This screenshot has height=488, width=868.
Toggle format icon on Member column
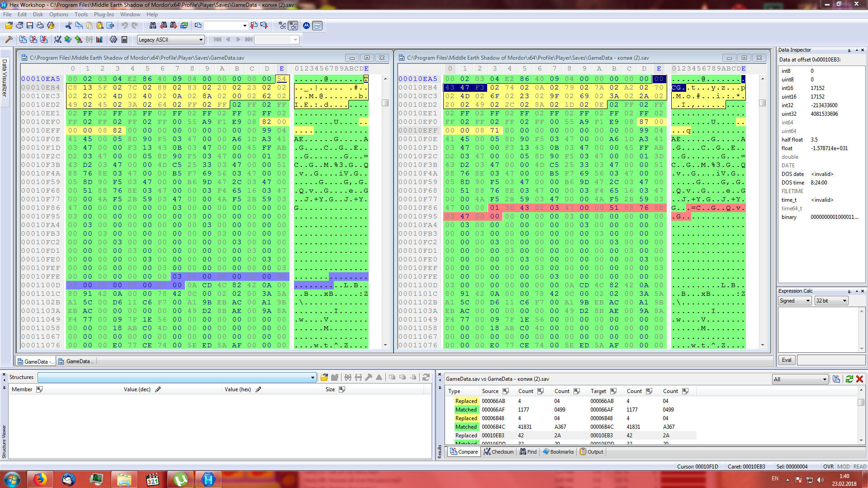(39, 389)
